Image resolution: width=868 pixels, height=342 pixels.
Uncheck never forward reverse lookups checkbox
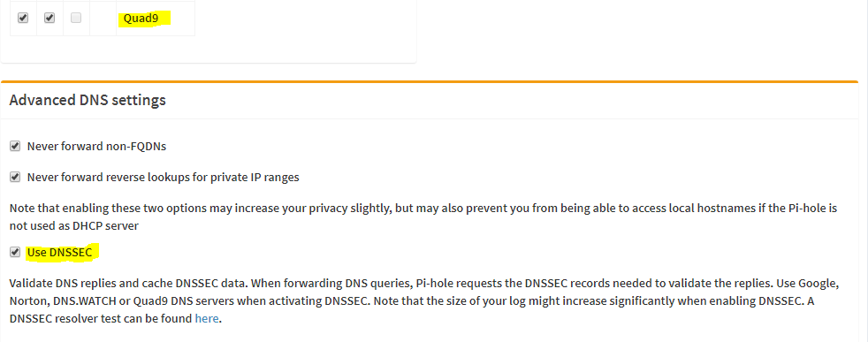[x=15, y=178]
